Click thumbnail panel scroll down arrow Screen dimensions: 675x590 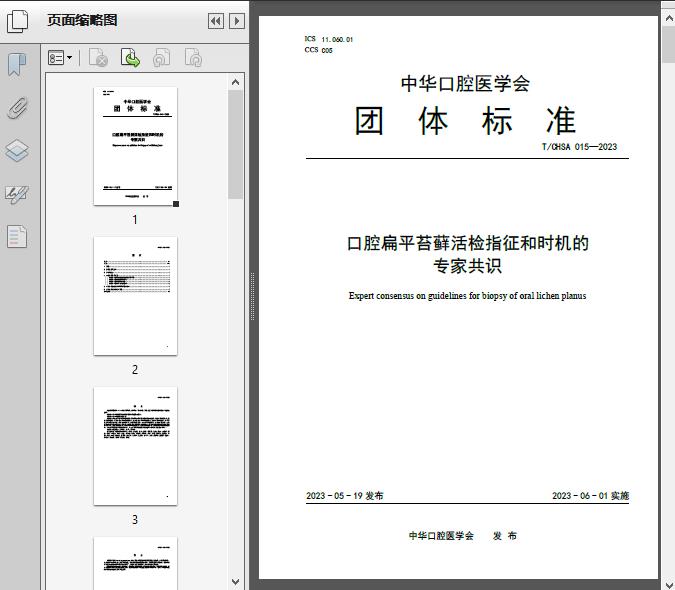[235, 582]
